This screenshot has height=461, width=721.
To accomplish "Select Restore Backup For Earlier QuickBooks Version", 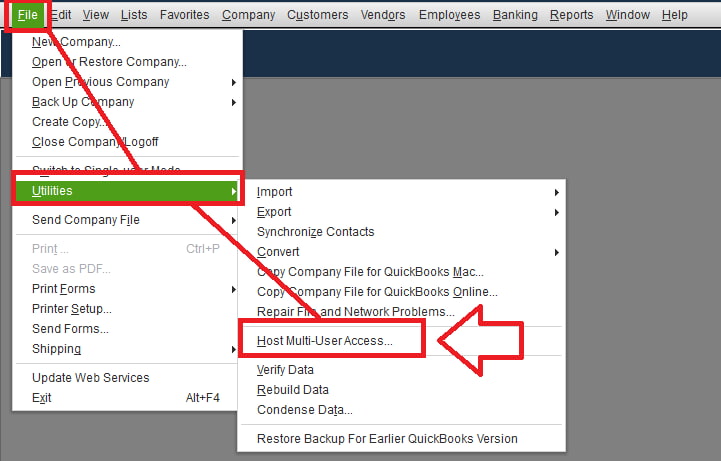I will pos(401,438).
